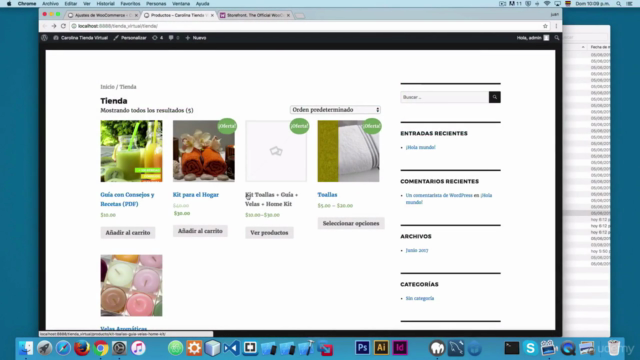The height and width of the screenshot is (360, 640).
Task: Click the orange towels product thumbnail
Action: pyautogui.click(x=204, y=151)
